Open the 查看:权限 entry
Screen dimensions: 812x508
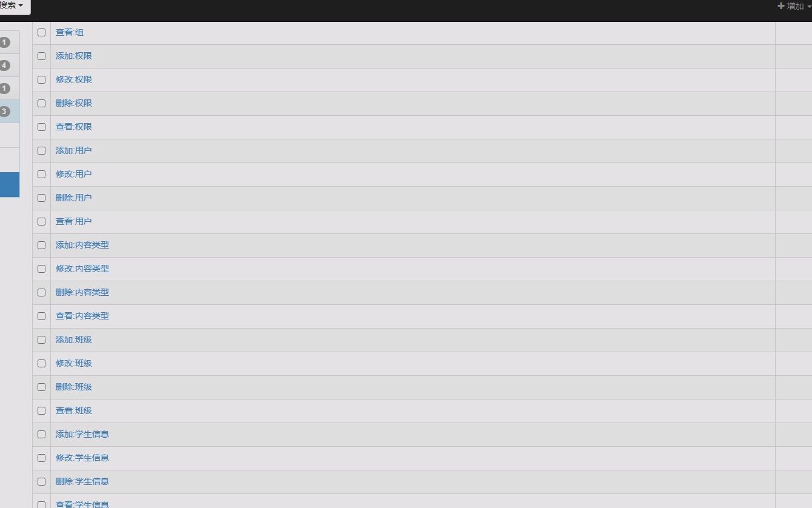click(x=74, y=127)
